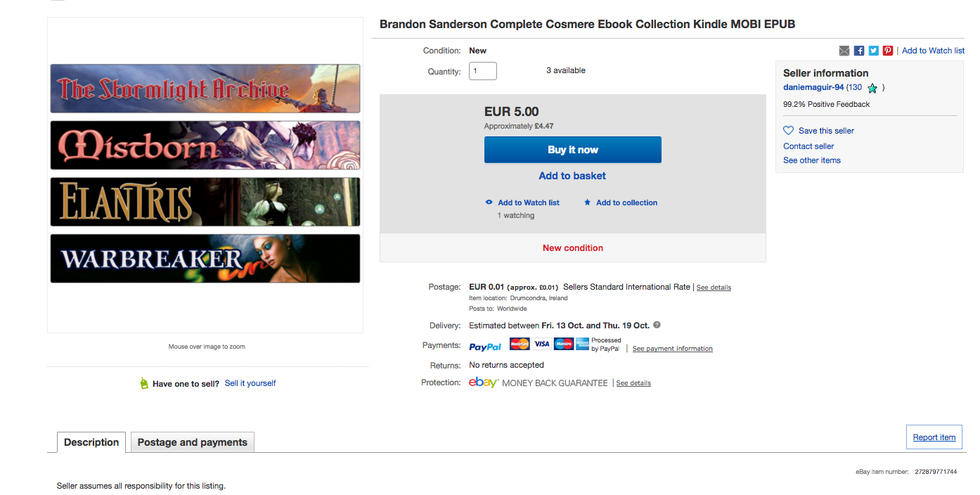Open See payment information link
The image size is (980, 495).
pos(672,349)
